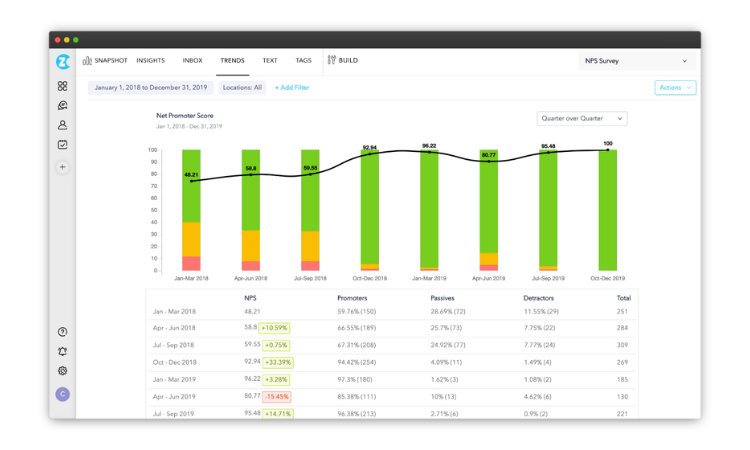
Task: Open the Build section
Action: (343, 60)
